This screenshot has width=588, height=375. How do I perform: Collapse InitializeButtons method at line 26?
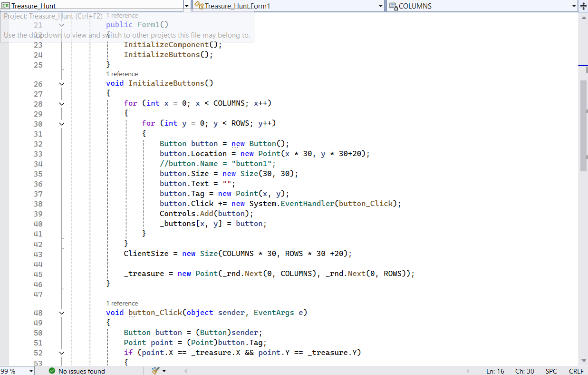pos(61,84)
